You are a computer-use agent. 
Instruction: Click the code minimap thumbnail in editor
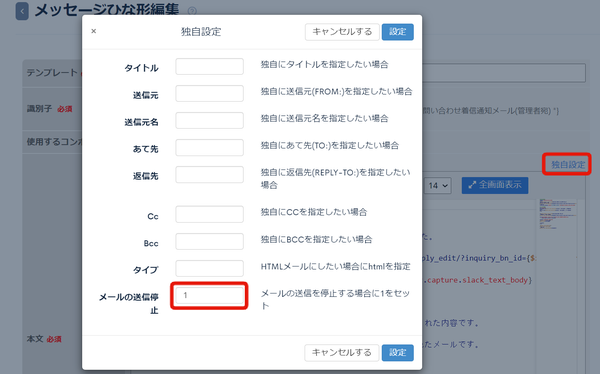tap(558, 214)
